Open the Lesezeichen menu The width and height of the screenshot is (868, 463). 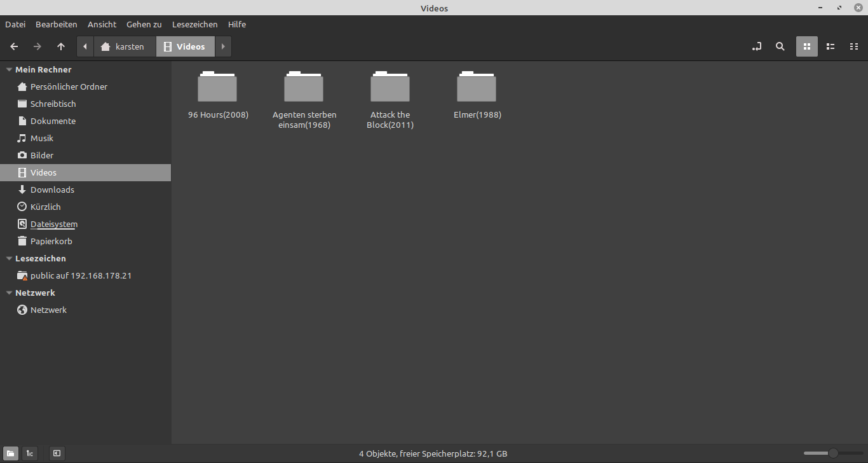[195, 24]
